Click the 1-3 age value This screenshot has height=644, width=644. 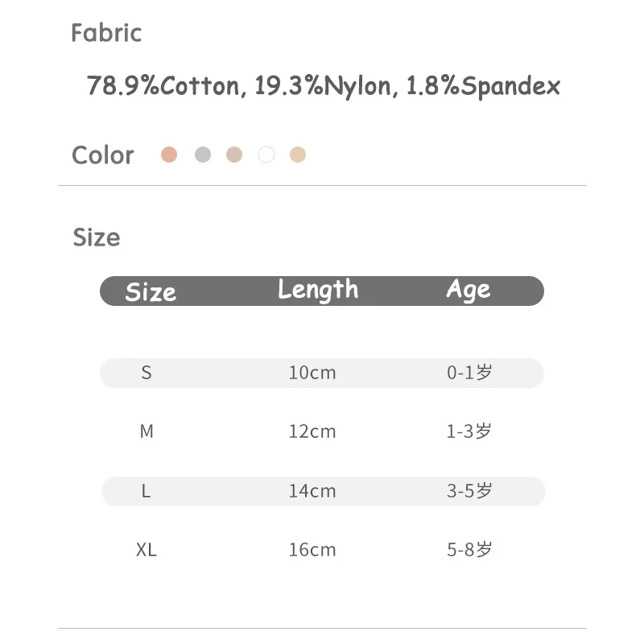(469, 431)
